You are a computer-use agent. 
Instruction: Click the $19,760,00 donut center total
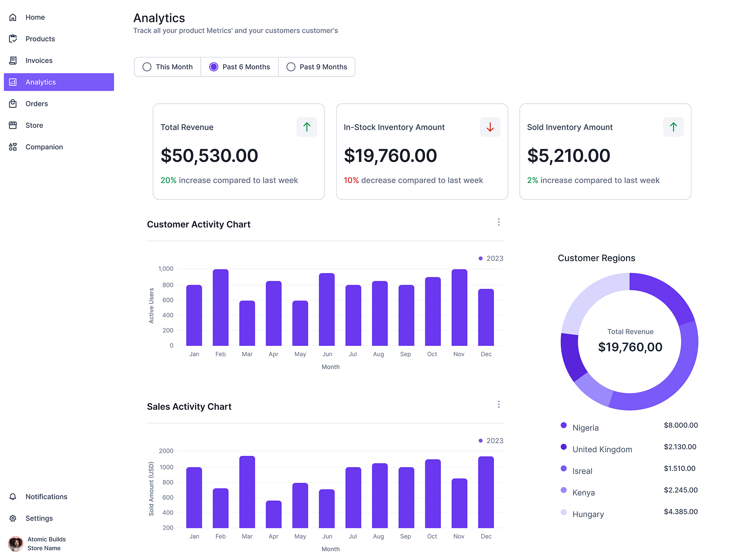(630, 347)
